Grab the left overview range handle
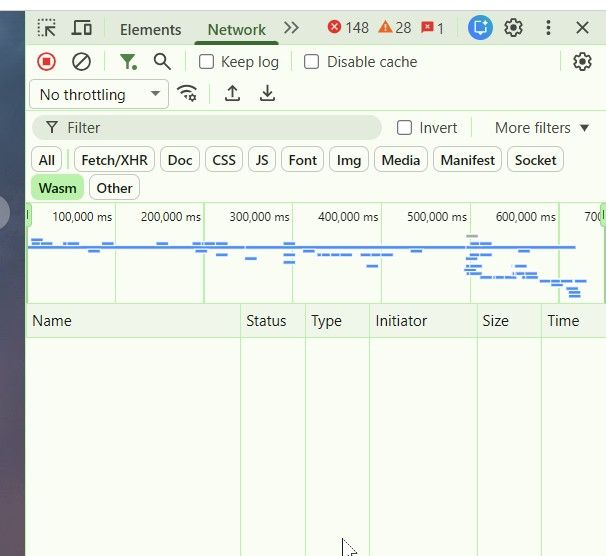Image resolution: width=606 pixels, height=556 pixels. pyautogui.click(x=28, y=215)
